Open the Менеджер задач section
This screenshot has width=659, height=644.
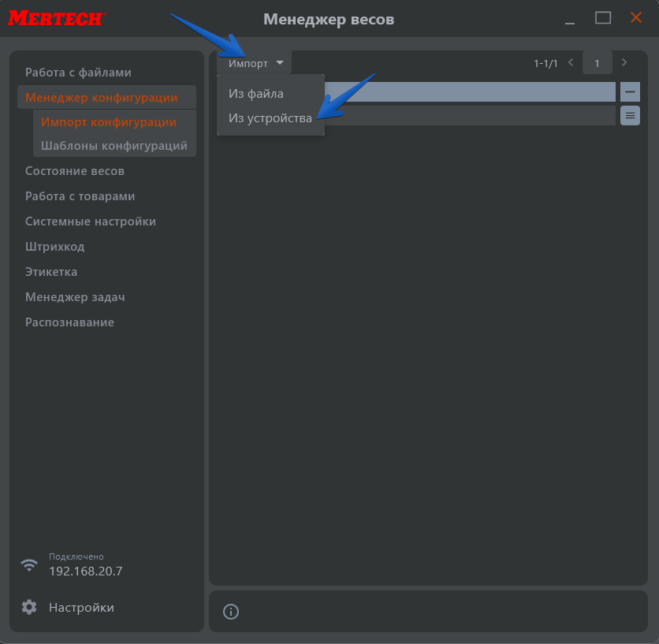tap(75, 297)
